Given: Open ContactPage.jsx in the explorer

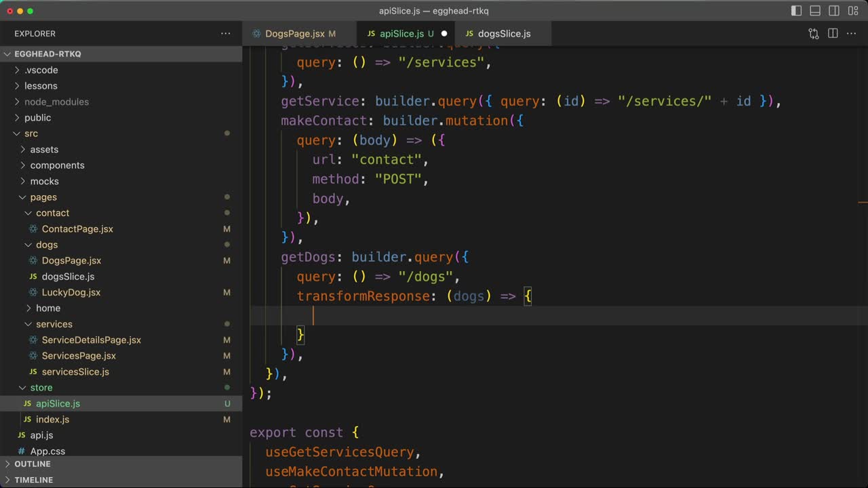Looking at the screenshot, I should pyautogui.click(x=77, y=228).
